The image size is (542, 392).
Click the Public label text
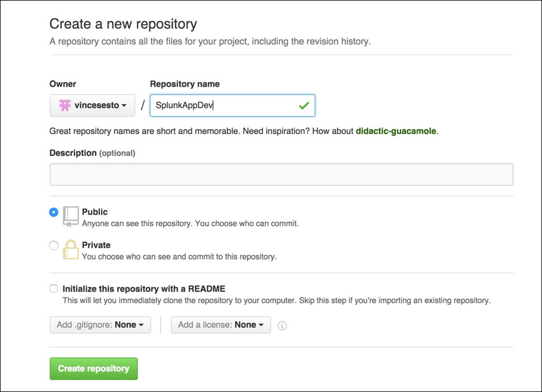(x=95, y=212)
